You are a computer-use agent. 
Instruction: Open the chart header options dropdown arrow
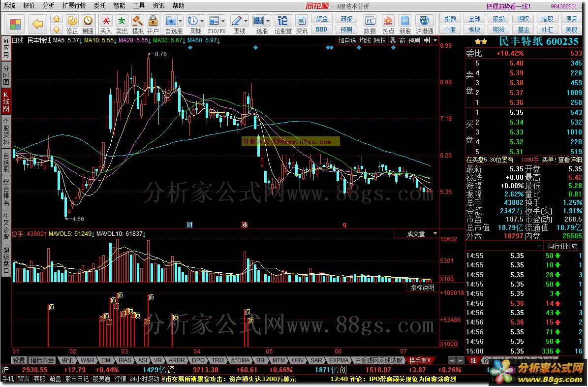pos(435,40)
